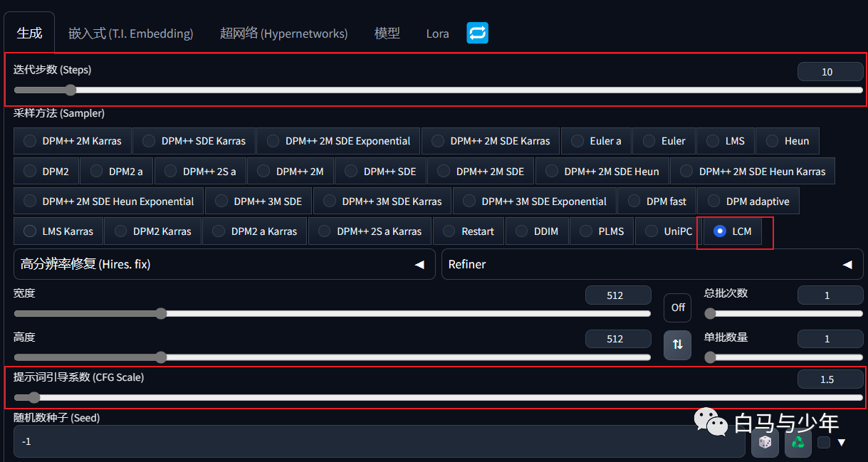Viewport: 868px width, 462px height.
Task: Click the Off aspect ratio button
Action: [x=678, y=308]
